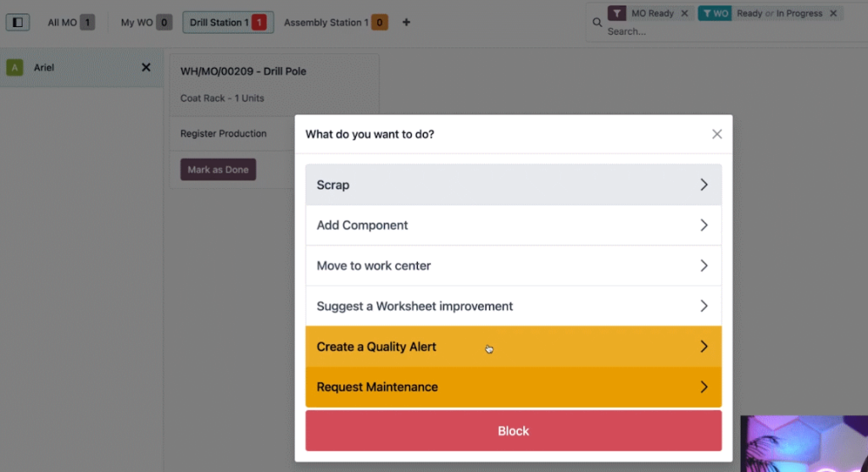Remove operator Ariel from the panel
Image resolution: width=868 pixels, height=472 pixels.
click(x=146, y=67)
